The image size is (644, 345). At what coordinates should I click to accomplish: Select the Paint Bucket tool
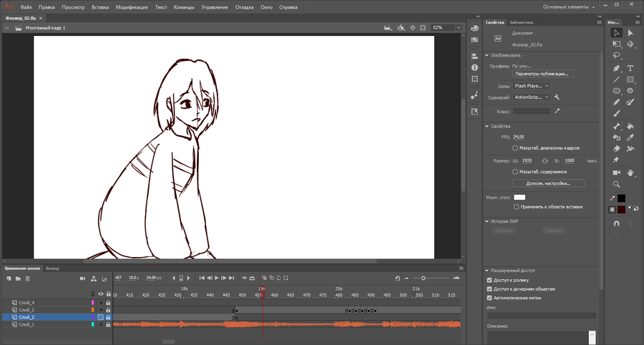[630, 127]
